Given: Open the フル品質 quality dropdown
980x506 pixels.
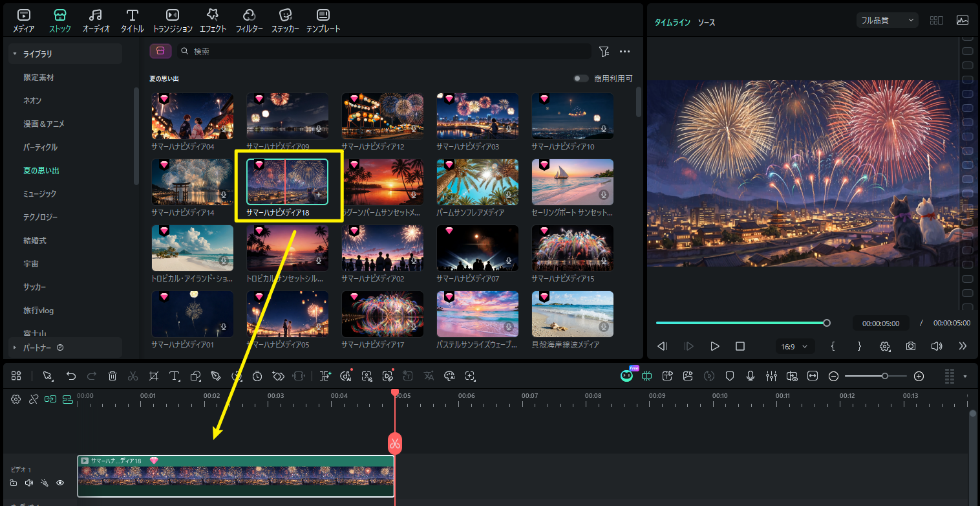Looking at the screenshot, I should pyautogui.click(x=888, y=20).
